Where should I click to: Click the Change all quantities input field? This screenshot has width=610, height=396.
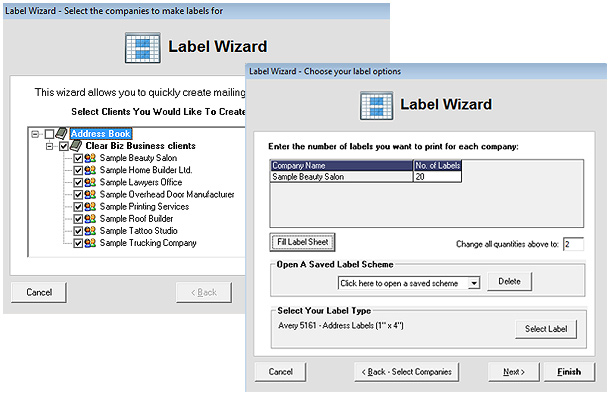click(573, 244)
